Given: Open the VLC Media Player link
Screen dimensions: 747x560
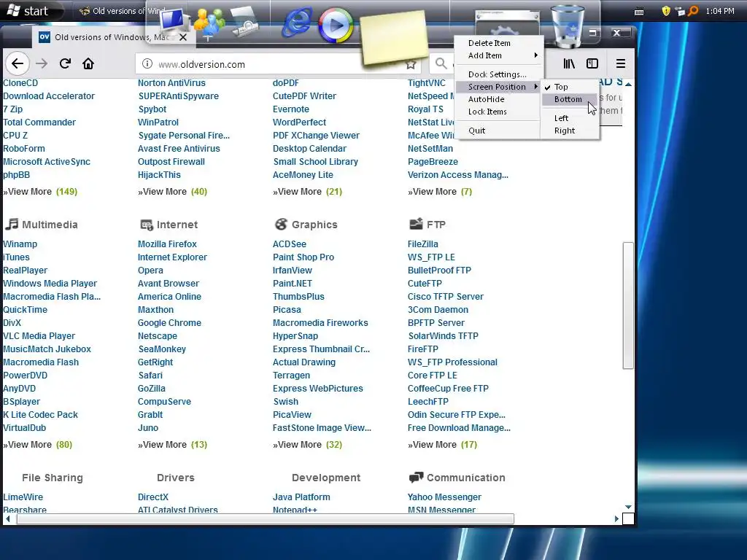Looking at the screenshot, I should coord(39,336).
